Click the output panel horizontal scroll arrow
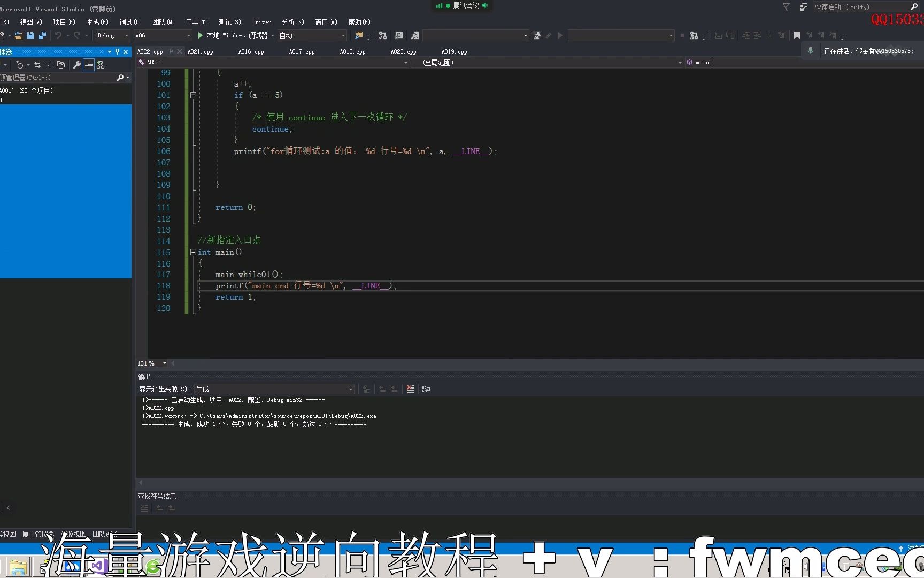 pyautogui.click(x=141, y=483)
